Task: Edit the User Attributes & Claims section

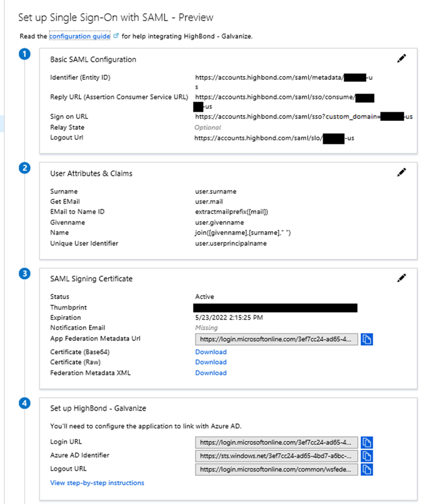Action: tap(402, 172)
